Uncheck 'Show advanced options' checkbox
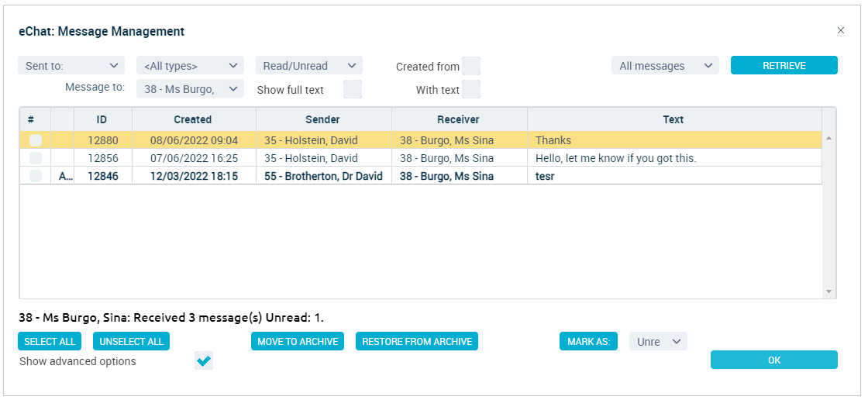This screenshot has width=868, height=400. (x=204, y=360)
